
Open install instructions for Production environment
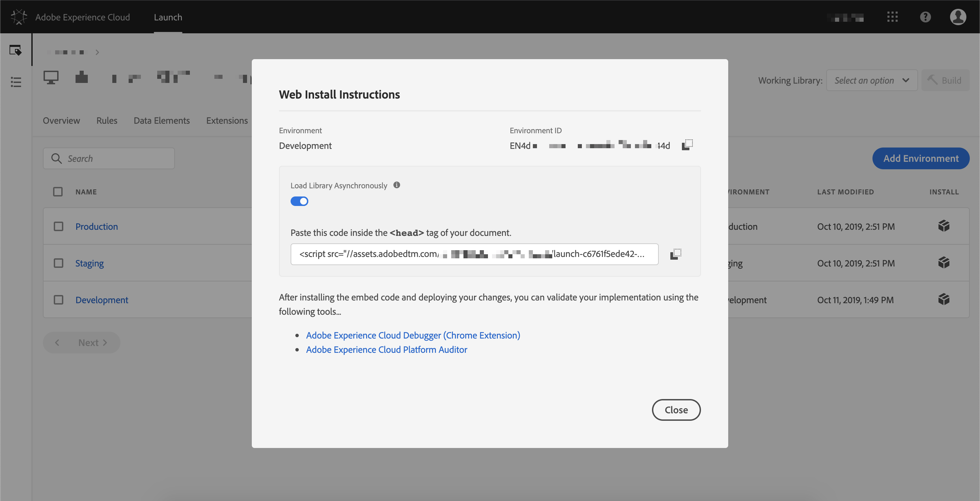point(944,226)
